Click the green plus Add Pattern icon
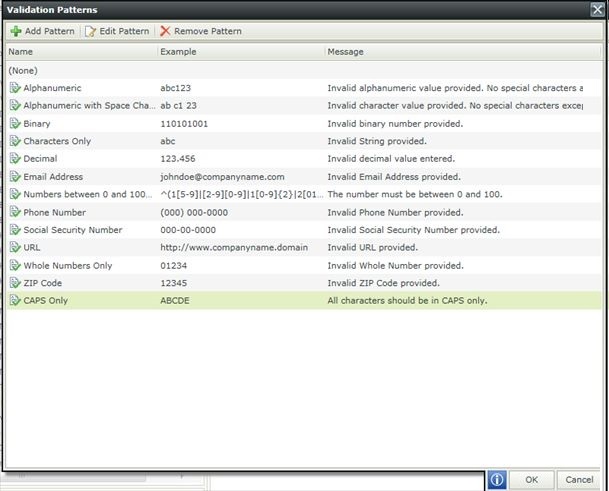The image size is (609, 491). click(x=16, y=31)
